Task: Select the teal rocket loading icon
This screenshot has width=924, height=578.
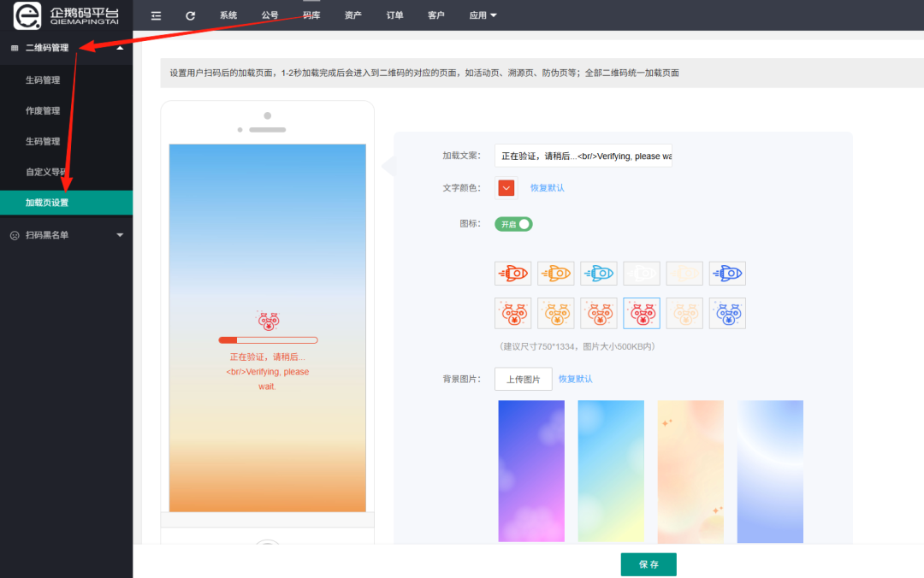Action: (598, 273)
